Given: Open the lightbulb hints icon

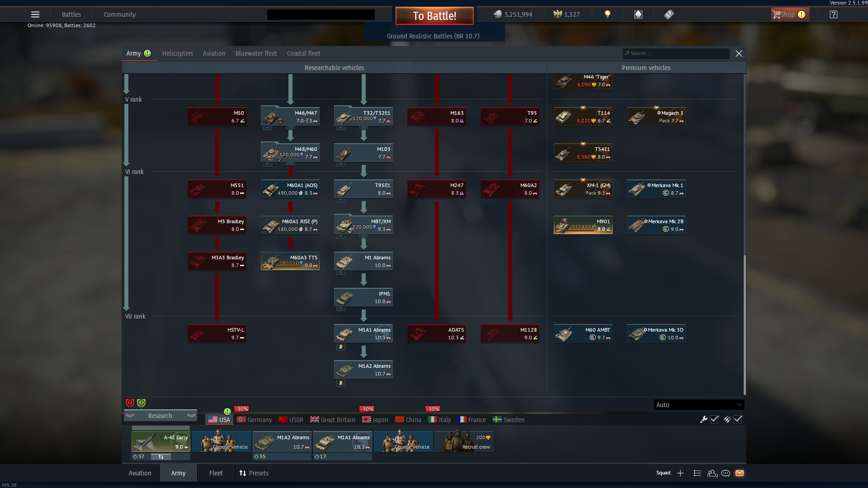Looking at the screenshot, I should pos(608,14).
